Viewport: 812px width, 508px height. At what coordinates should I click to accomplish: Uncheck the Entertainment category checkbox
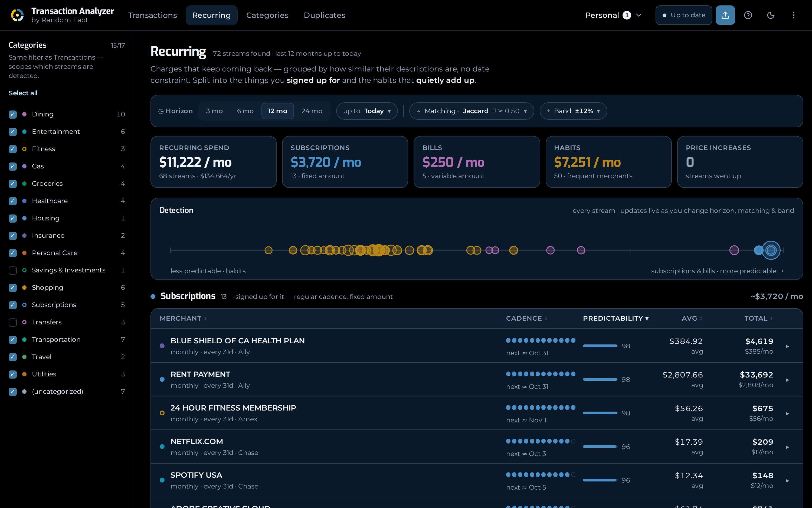13,132
